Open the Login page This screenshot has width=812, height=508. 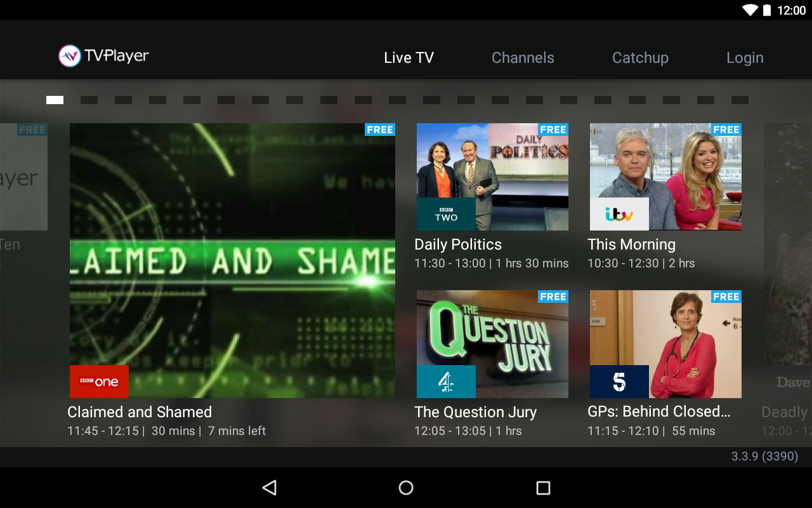(745, 58)
